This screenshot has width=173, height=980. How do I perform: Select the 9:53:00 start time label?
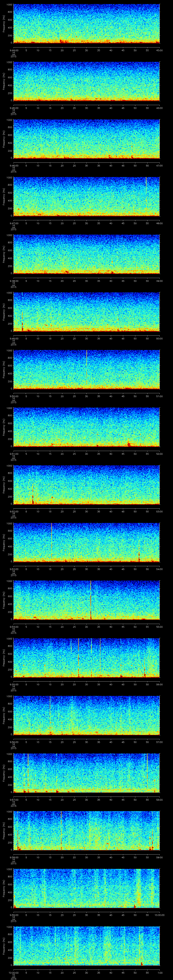[14, 569]
